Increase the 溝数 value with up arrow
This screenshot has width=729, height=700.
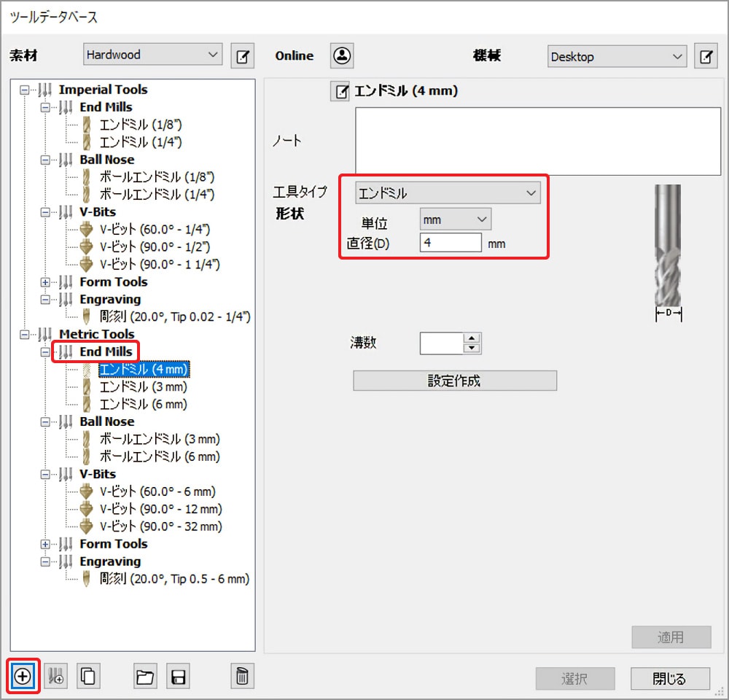(x=473, y=338)
